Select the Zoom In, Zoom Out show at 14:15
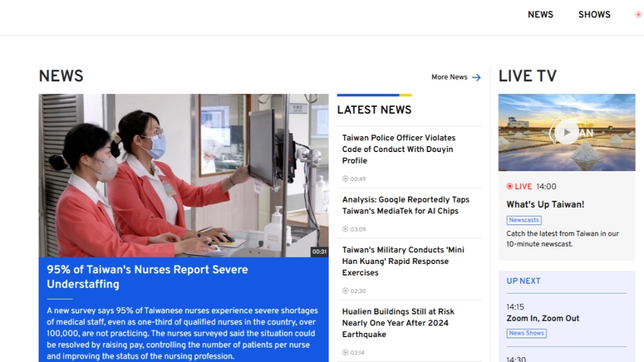644x362 pixels. (x=543, y=318)
